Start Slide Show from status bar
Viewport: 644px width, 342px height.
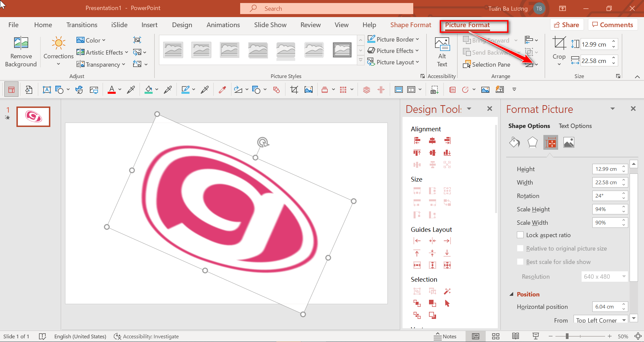536,336
